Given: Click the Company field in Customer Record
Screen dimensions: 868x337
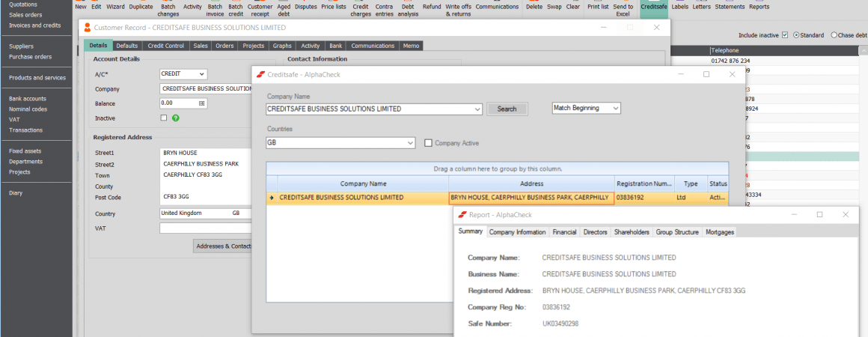Looking at the screenshot, I should pyautogui.click(x=207, y=88).
